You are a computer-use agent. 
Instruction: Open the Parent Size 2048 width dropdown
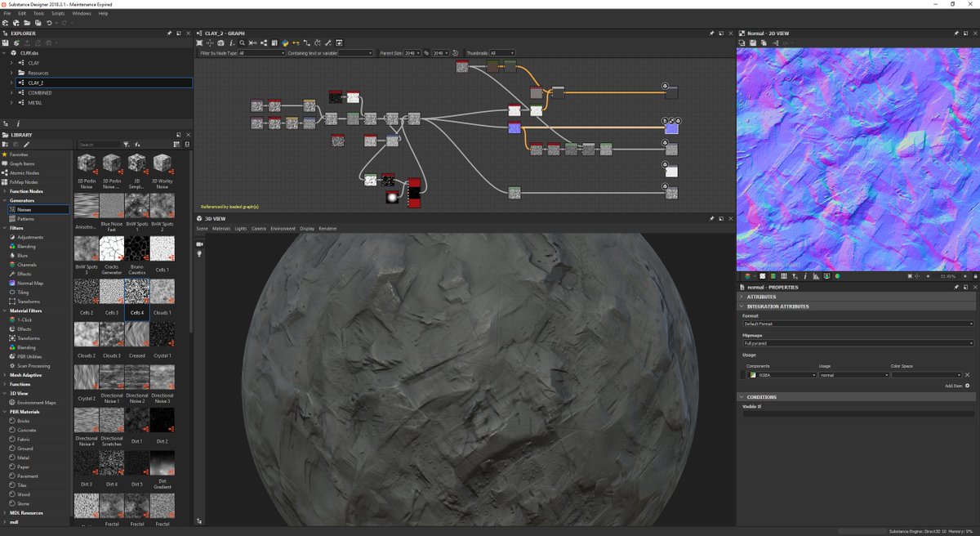tap(412, 53)
